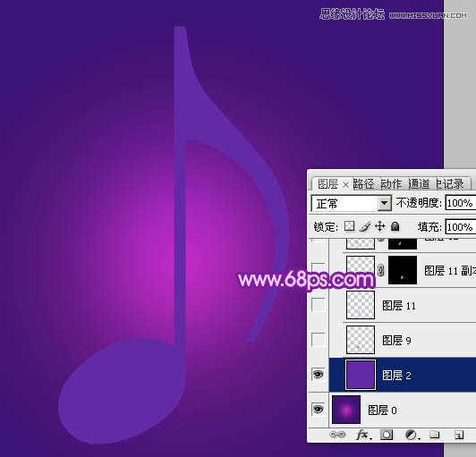476x457 pixels.
Task: Show 图层 9 visibility box
Action: tap(318, 339)
